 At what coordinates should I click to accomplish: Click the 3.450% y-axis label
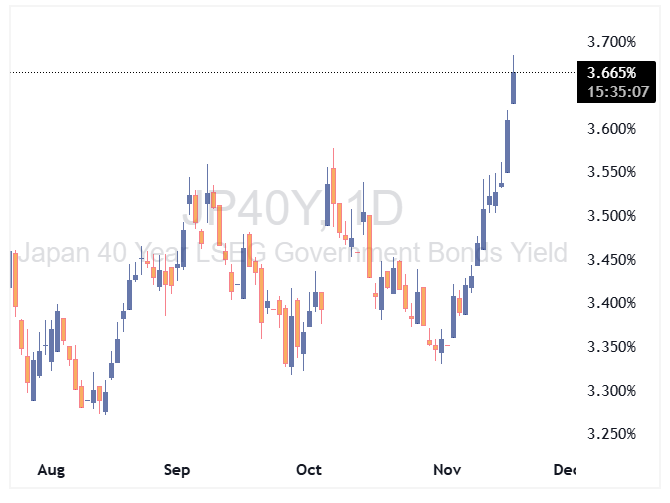tap(612, 260)
